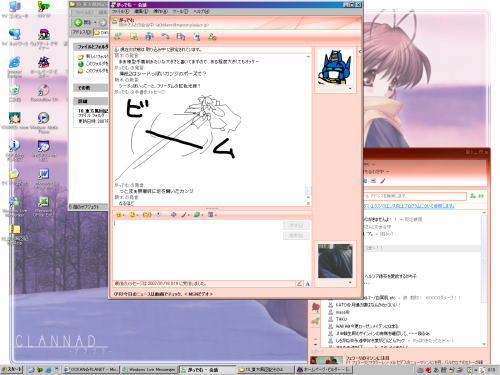This screenshot has width=500, height=375.
Task: Expand my display picture options arrow
Action: point(350,282)
